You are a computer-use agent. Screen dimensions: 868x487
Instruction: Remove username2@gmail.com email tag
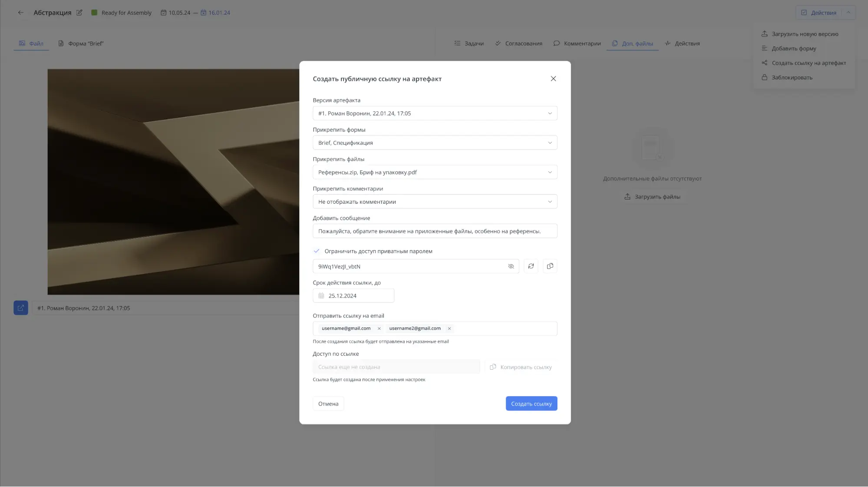(x=449, y=328)
